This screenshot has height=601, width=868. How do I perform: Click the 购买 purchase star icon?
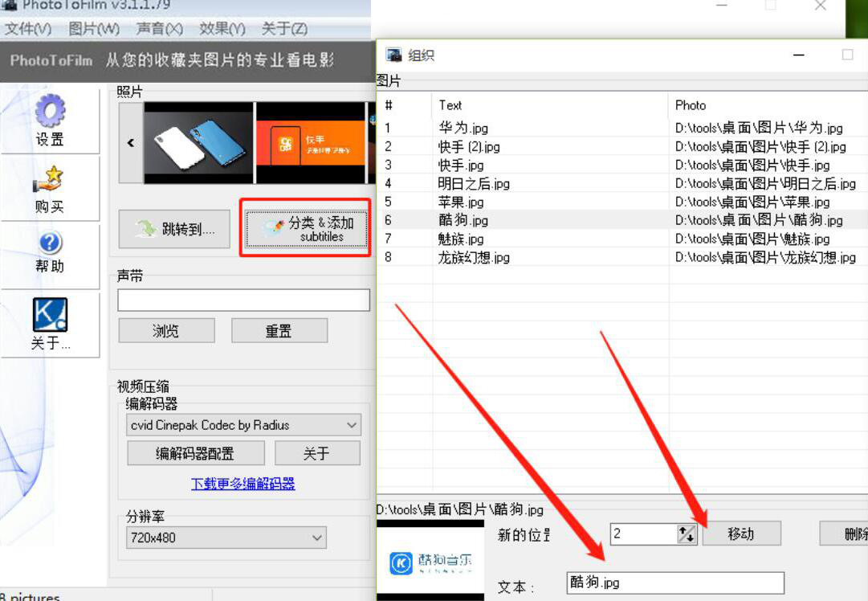point(48,180)
